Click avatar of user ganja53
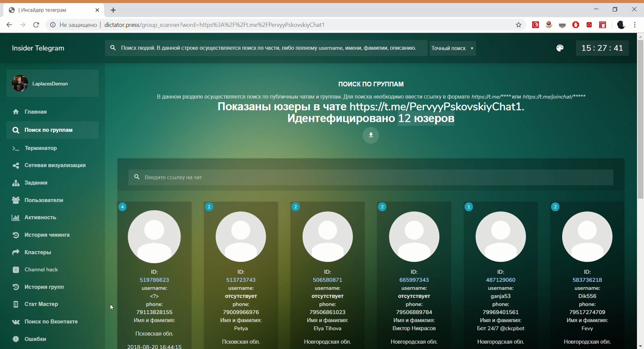The image size is (644, 349). 500,237
